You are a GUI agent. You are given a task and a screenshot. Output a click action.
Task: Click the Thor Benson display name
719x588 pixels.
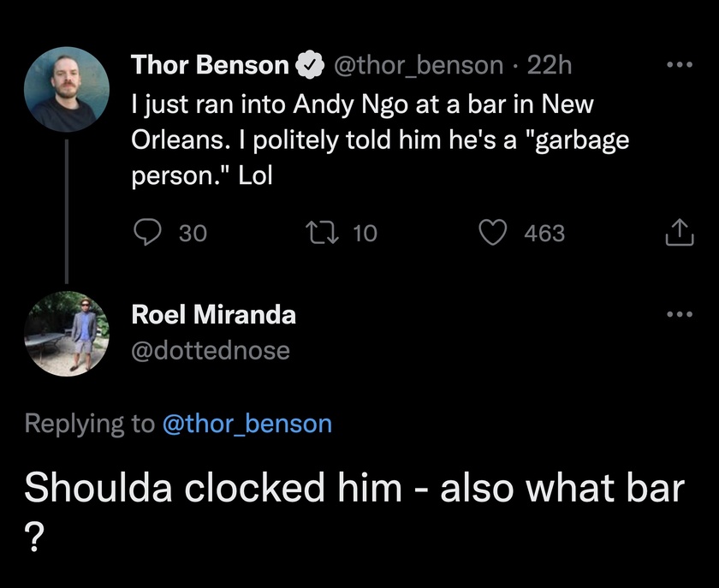tap(210, 64)
